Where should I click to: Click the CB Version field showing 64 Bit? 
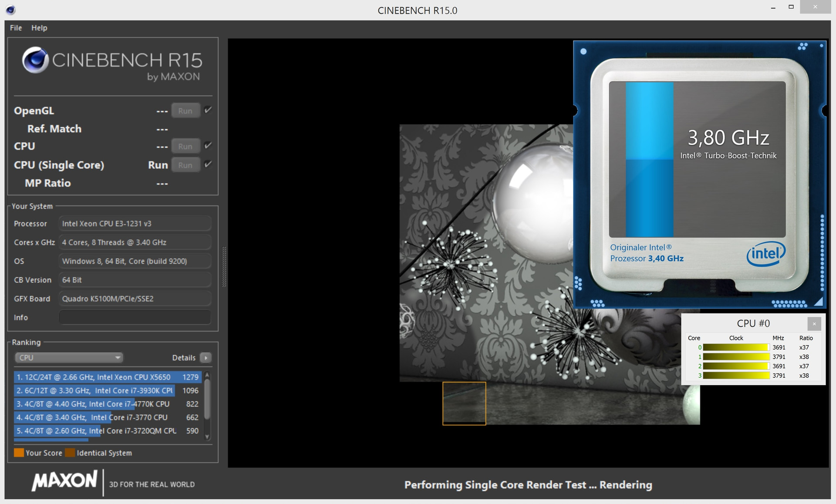(x=135, y=279)
